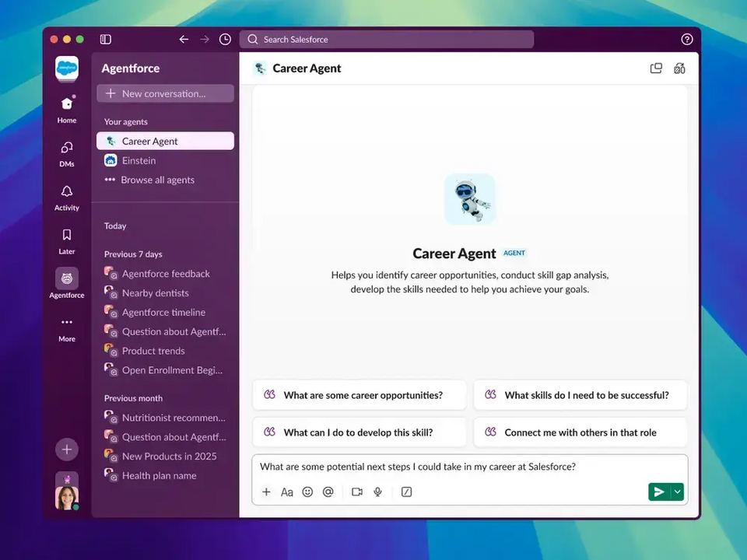
Task: Click Browse all agents
Action: 165,180
